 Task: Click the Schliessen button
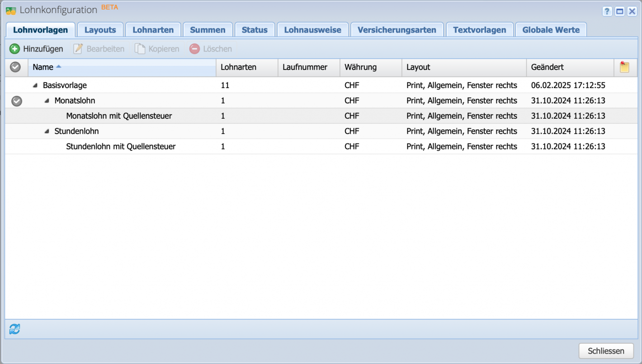point(606,350)
